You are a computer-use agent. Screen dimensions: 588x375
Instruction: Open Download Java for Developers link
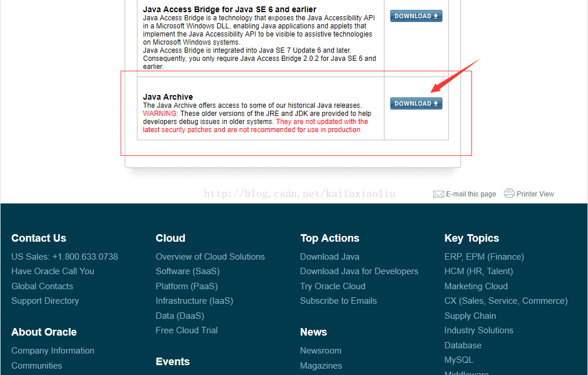click(359, 271)
